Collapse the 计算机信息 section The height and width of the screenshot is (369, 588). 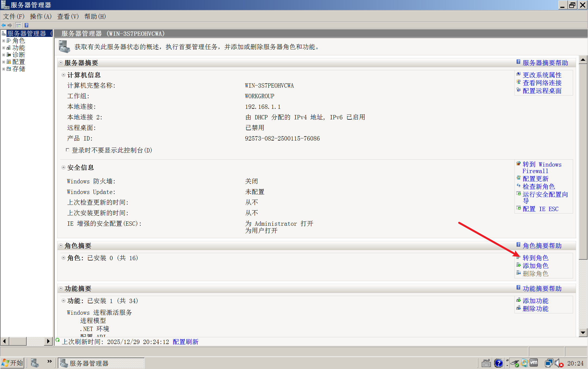click(x=63, y=75)
